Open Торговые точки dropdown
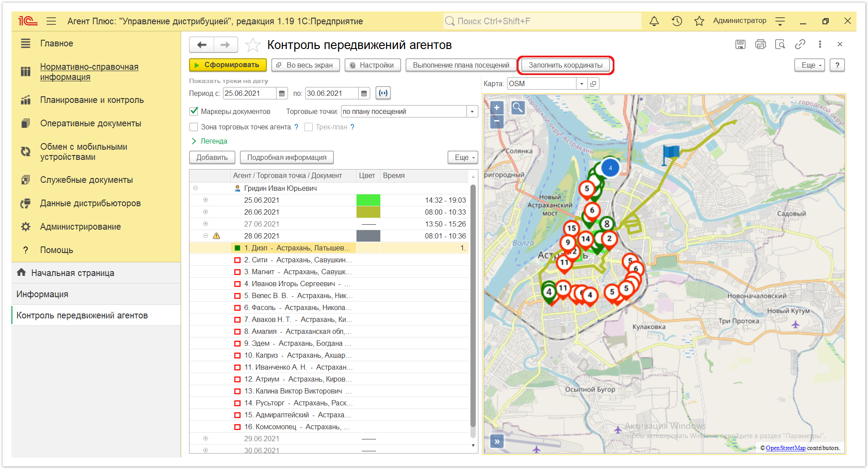The height and width of the screenshot is (469, 868). coord(472,111)
